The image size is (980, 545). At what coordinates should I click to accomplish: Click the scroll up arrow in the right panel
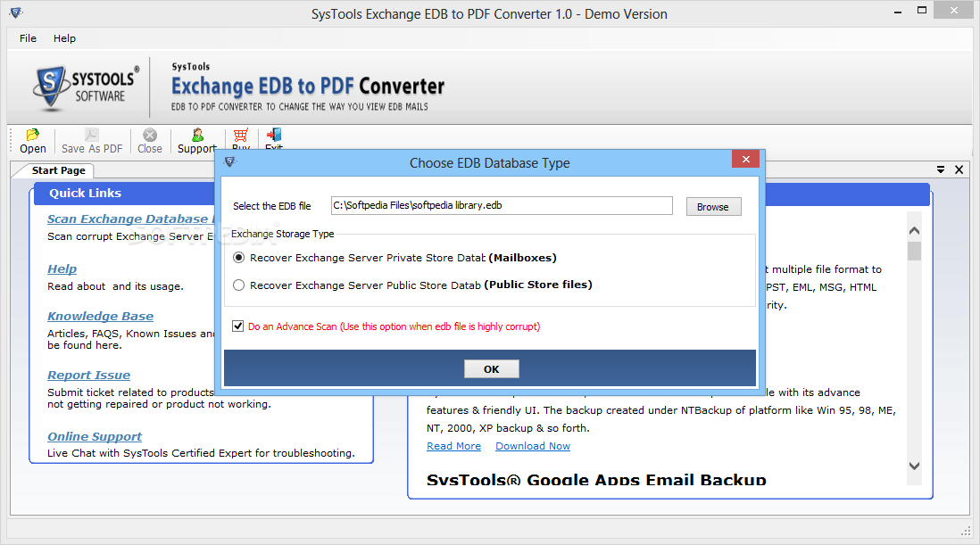[914, 230]
